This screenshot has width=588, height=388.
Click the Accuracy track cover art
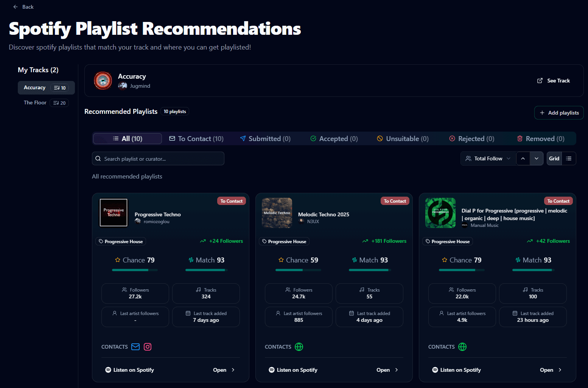103,81
